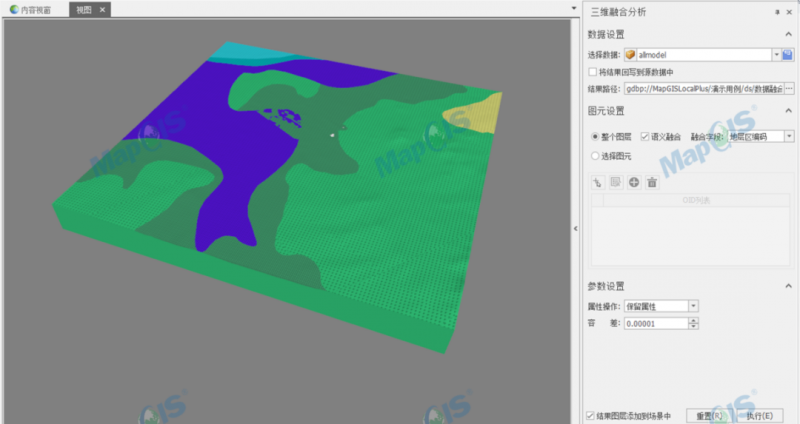Open the 选择数据 allmodel dropdown
The image size is (800, 424).
tap(777, 55)
